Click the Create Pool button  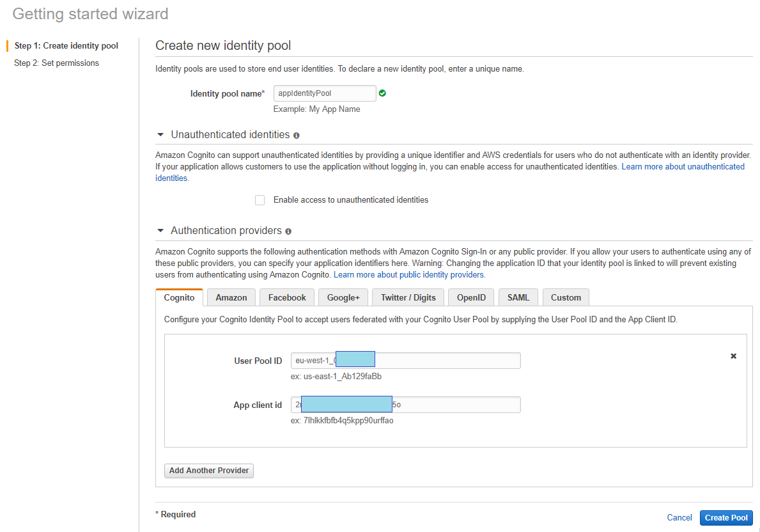coord(726,518)
